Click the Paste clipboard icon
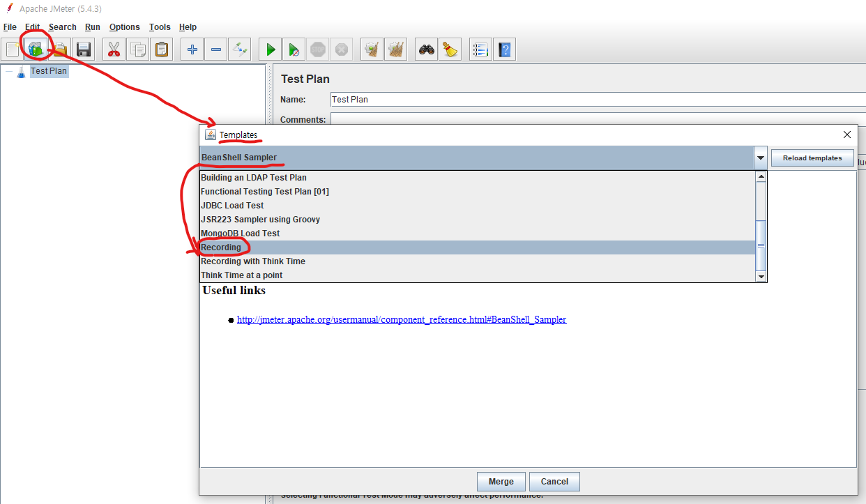The width and height of the screenshot is (866, 504). point(162,49)
